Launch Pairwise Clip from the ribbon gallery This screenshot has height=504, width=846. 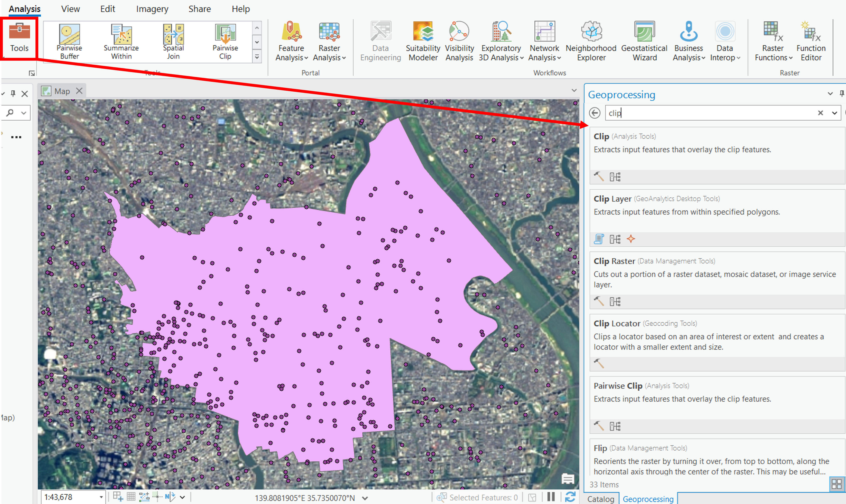click(225, 42)
